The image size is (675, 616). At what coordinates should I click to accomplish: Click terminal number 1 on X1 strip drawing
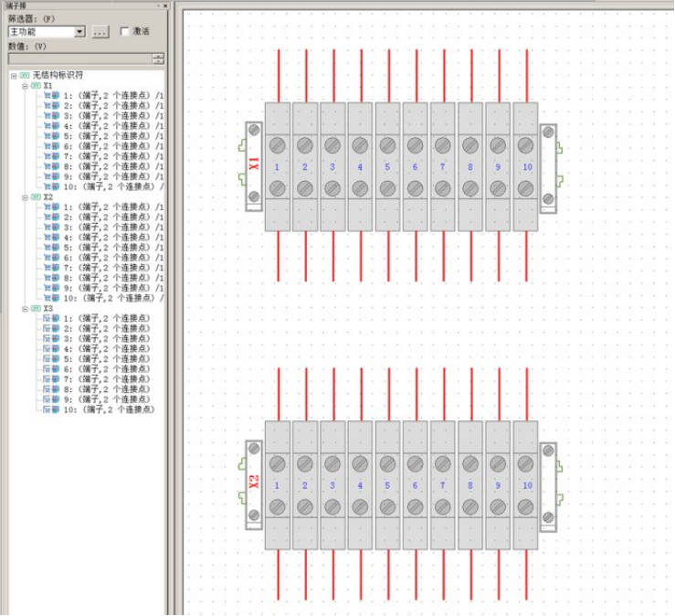click(277, 167)
